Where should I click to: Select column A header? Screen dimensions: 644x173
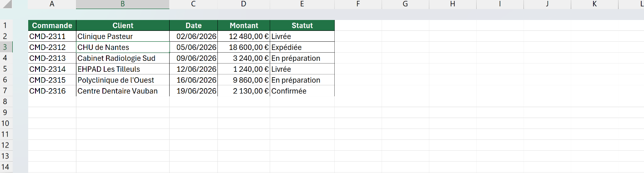52,4
